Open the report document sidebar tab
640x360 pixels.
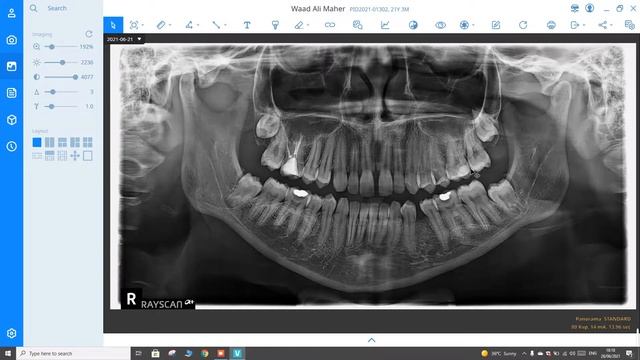pyautogui.click(x=11, y=93)
